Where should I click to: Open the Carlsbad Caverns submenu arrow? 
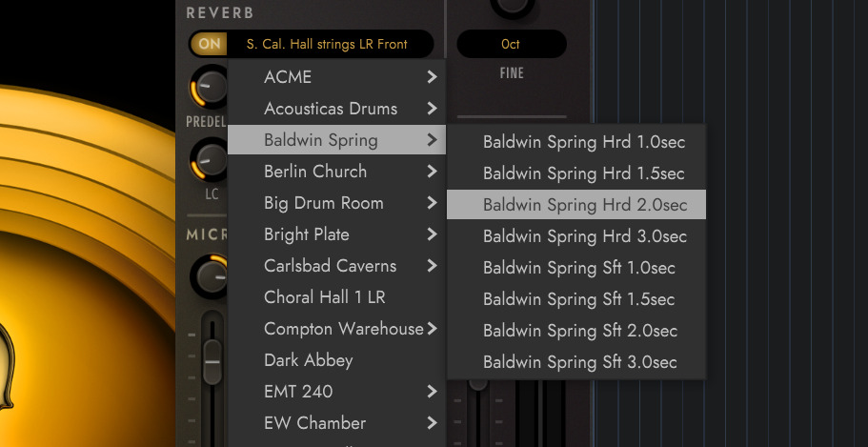tap(432, 267)
